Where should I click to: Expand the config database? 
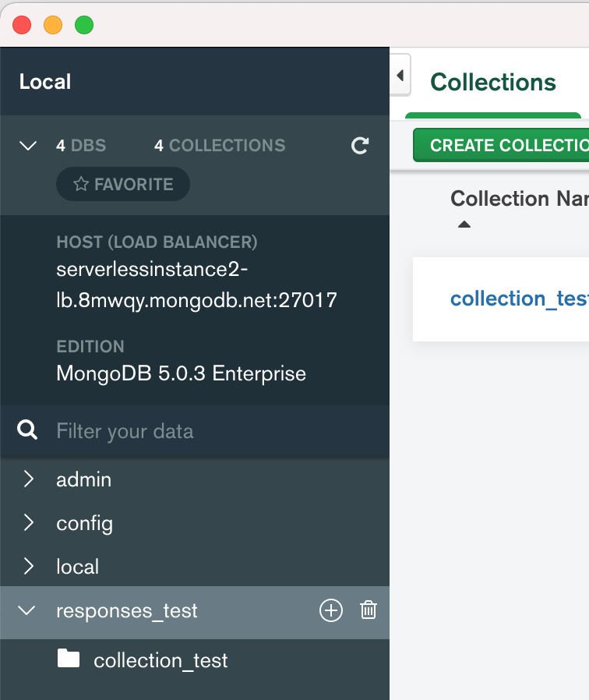(x=26, y=523)
